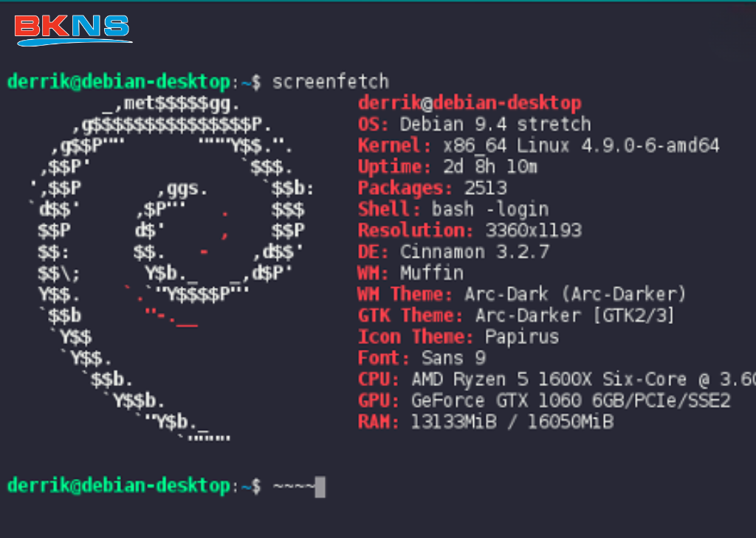Click the Shell: bash -login line
756x538 pixels.
point(453,210)
